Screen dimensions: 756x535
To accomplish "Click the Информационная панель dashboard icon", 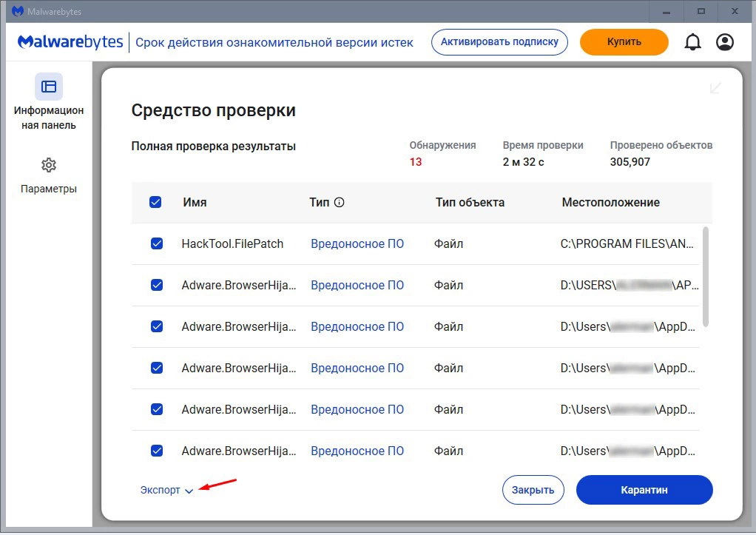I will click(x=49, y=87).
